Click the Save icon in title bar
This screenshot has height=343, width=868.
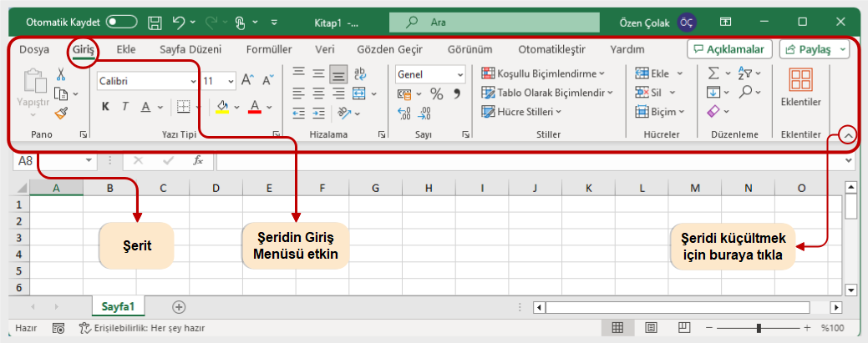click(155, 23)
